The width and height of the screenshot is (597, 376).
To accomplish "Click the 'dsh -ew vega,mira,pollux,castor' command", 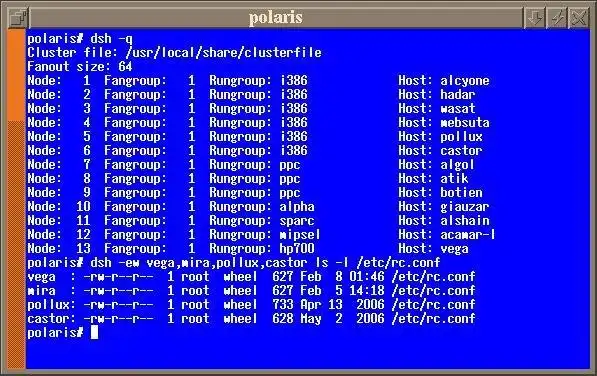I will 198,263.
